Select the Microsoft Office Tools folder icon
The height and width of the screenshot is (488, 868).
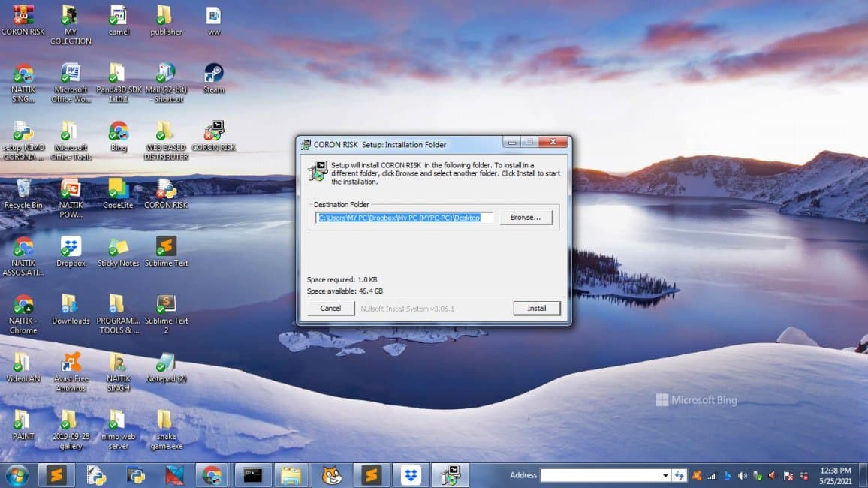pos(71,141)
